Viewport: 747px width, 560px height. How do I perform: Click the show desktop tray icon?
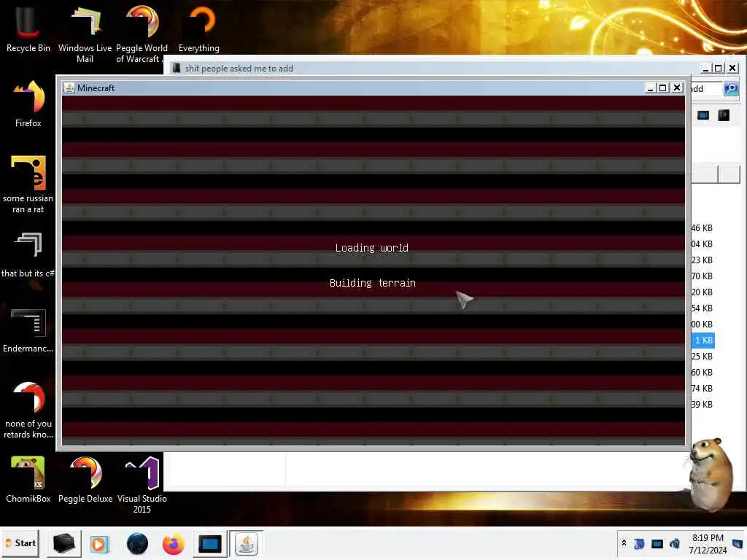(738, 543)
